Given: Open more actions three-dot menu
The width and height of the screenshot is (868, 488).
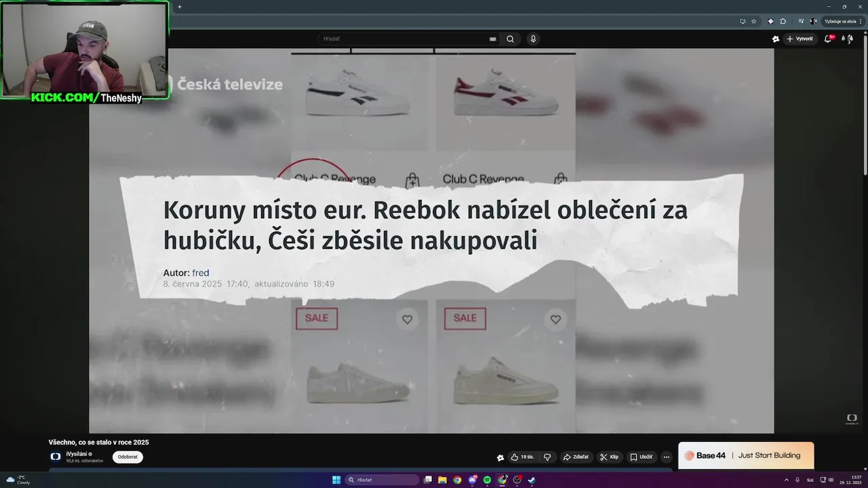Looking at the screenshot, I should pyautogui.click(x=667, y=457).
